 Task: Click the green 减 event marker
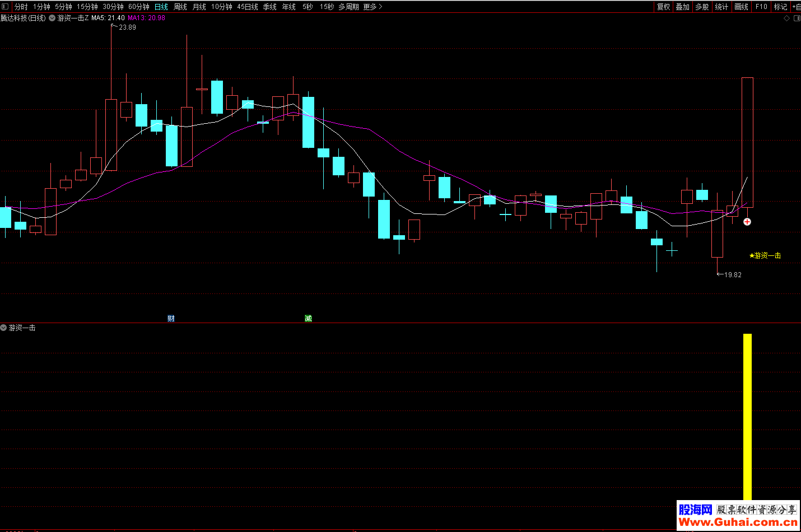(x=308, y=318)
